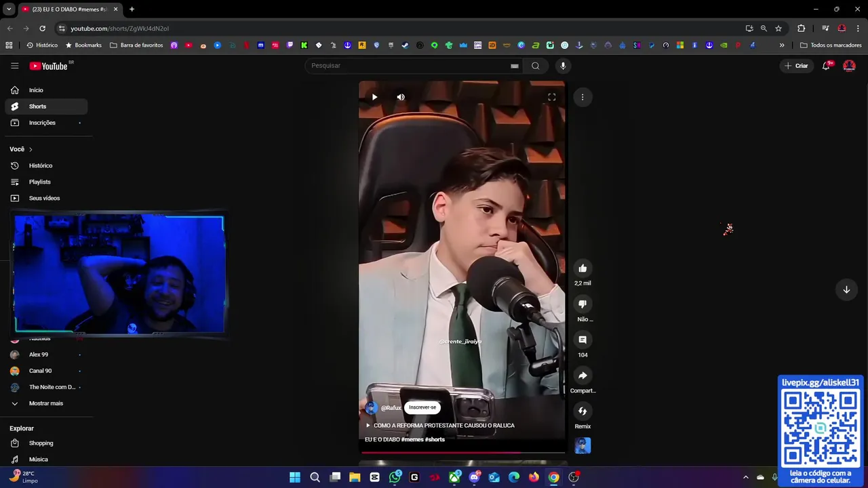This screenshot has height=488, width=868.
Task: Bookmark this page with the star icon
Action: (x=778, y=28)
